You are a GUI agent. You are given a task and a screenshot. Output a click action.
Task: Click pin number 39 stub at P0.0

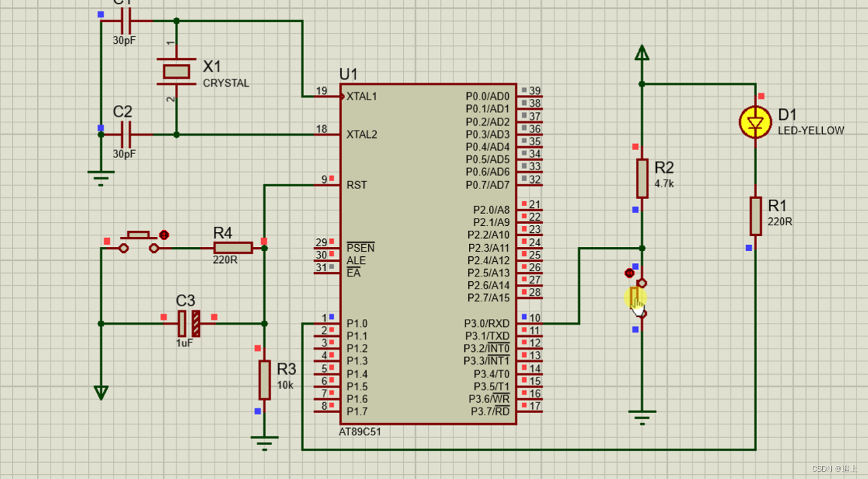pos(530,96)
